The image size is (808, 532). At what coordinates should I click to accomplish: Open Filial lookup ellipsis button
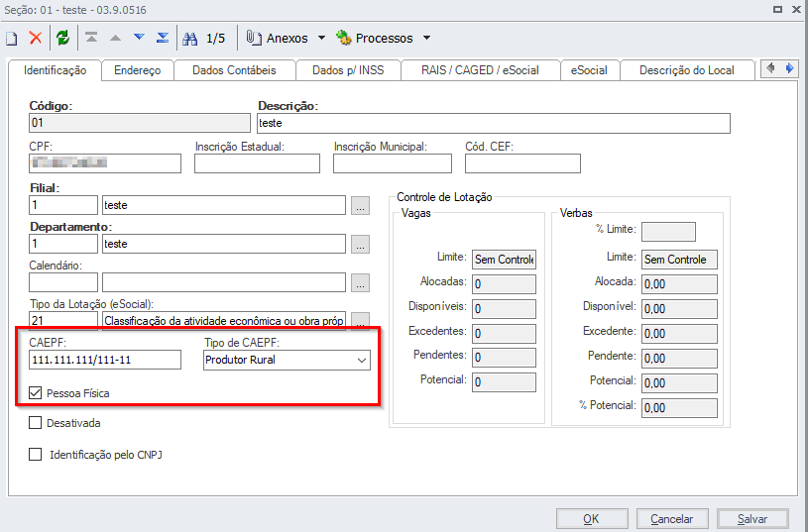(x=360, y=205)
